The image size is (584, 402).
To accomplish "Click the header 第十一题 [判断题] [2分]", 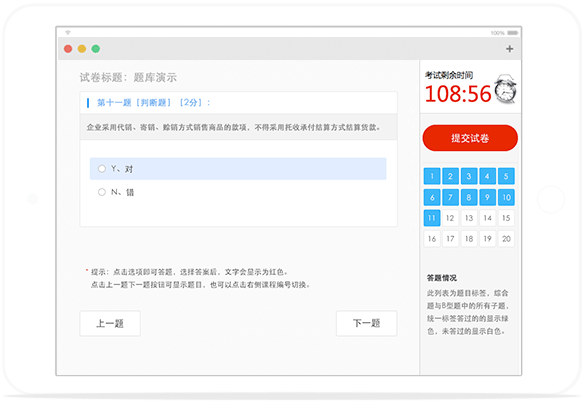I will point(153,102).
